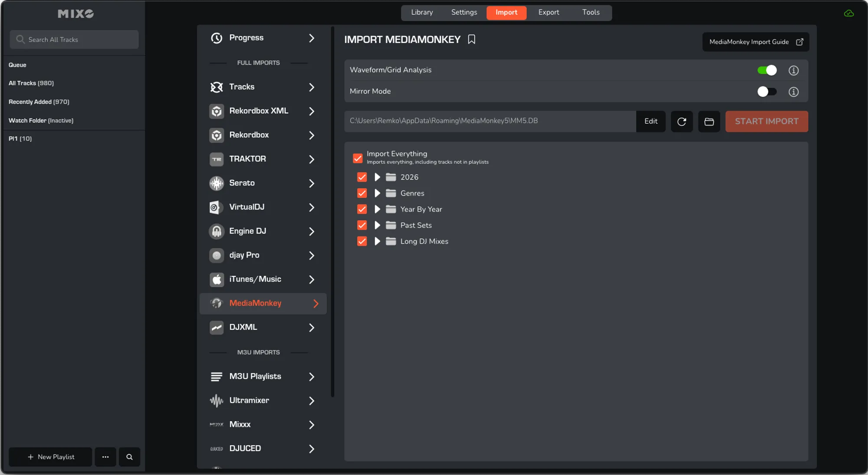Click the import sources list scrollbar

pos(332,212)
